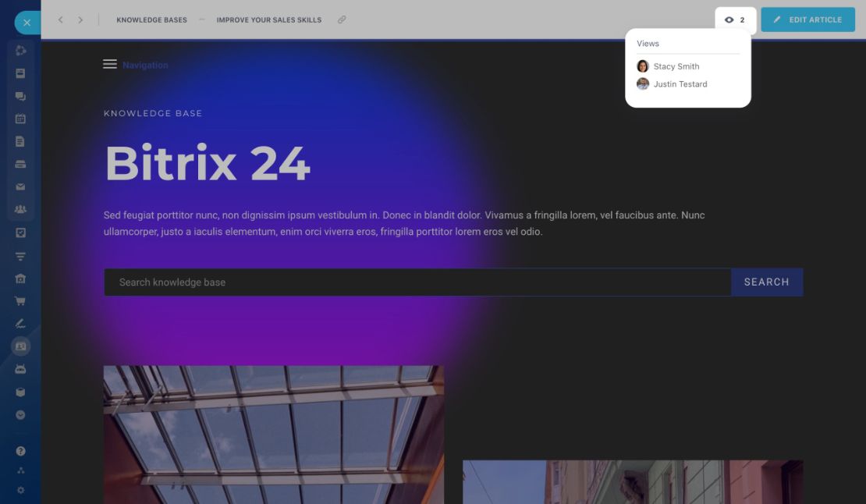866x504 pixels.
Task: Go forward with the right arrow
Action: 80,20
